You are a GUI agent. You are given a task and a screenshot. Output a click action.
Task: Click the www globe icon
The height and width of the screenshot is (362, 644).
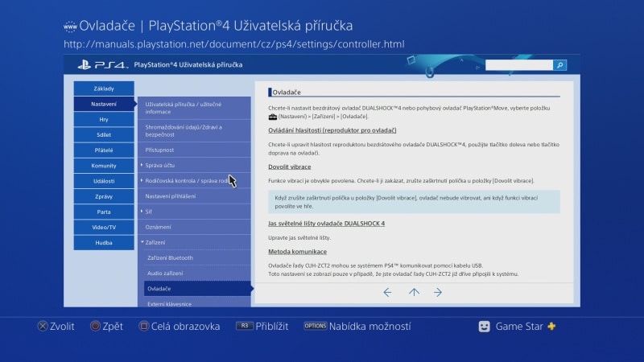click(x=70, y=27)
